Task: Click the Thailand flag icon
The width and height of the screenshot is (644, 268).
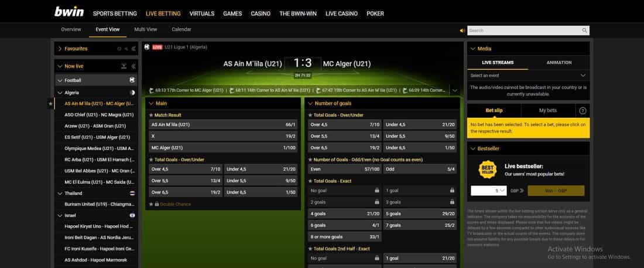Action: point(132,193)
